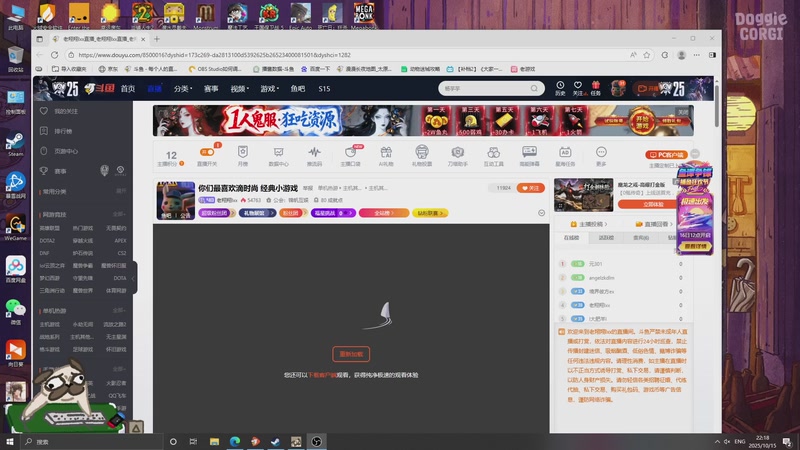Open the 赛事 trophy sidebar item
This screenshot has width=800, height=450.
(x=61, y=171)
